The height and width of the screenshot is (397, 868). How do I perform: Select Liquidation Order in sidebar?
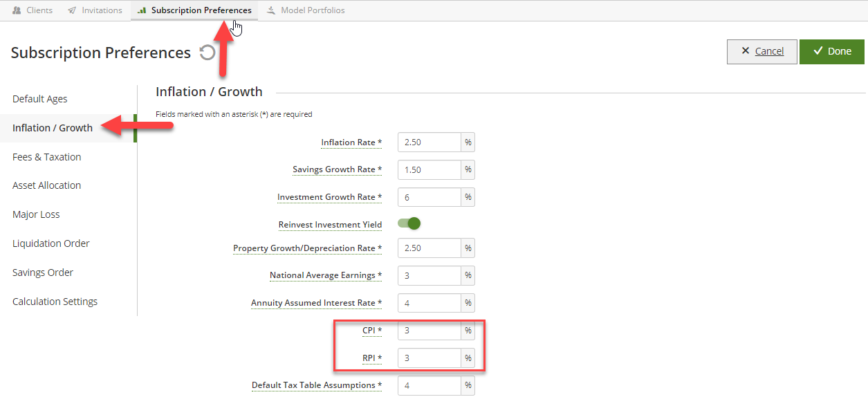coord(51,243)
